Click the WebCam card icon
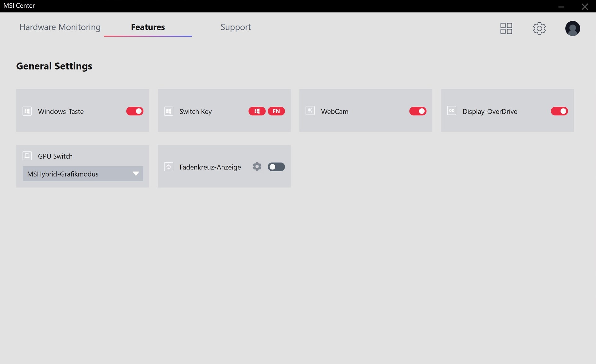This screenshot has width=596, height=364. point(310,111)
